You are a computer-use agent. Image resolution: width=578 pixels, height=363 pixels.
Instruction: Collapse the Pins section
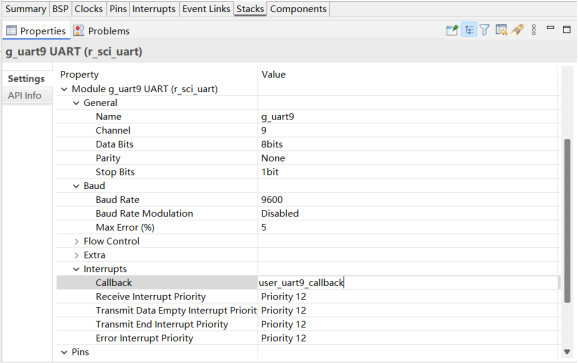pos(64,352)
